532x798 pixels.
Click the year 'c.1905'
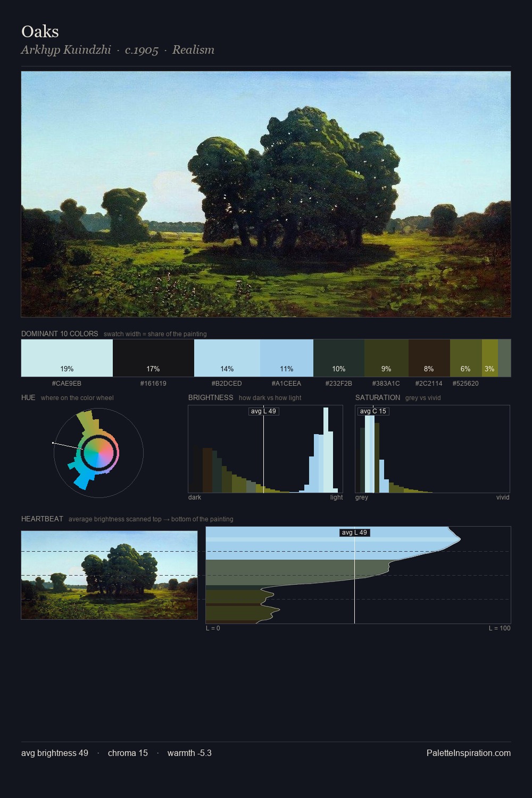click(x=142, y=50)
